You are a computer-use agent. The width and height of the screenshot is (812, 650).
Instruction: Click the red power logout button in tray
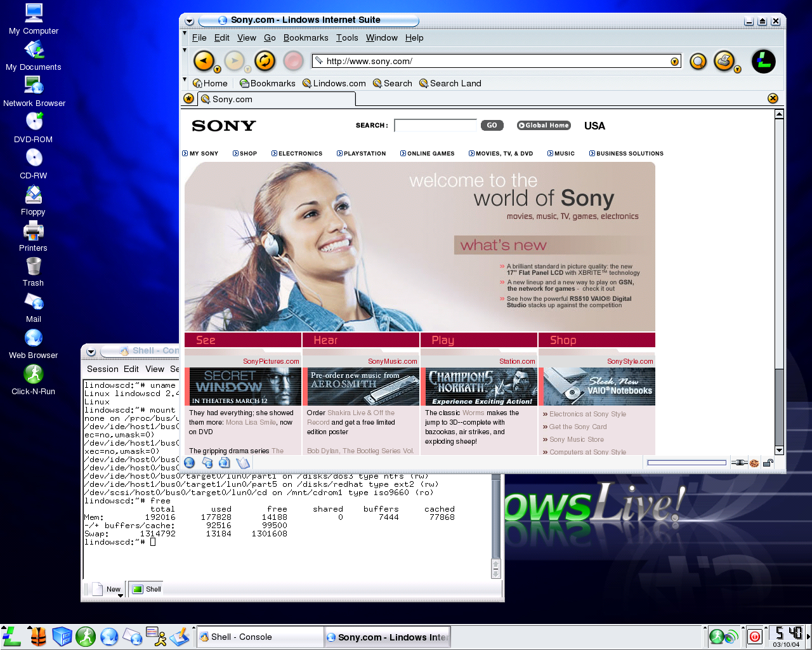[x=755, y=637]
